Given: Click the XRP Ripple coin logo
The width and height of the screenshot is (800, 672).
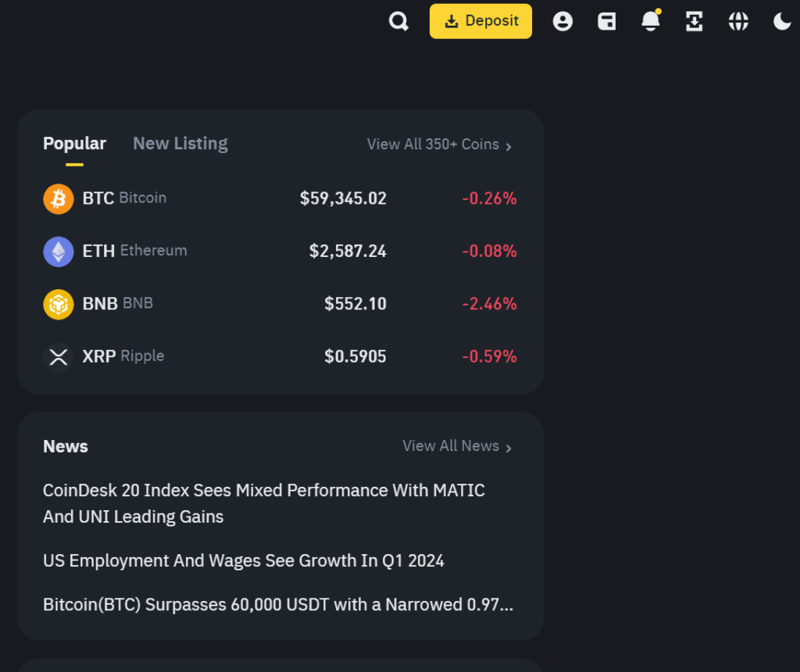Looking at the screenshot, I should [59, 357].
